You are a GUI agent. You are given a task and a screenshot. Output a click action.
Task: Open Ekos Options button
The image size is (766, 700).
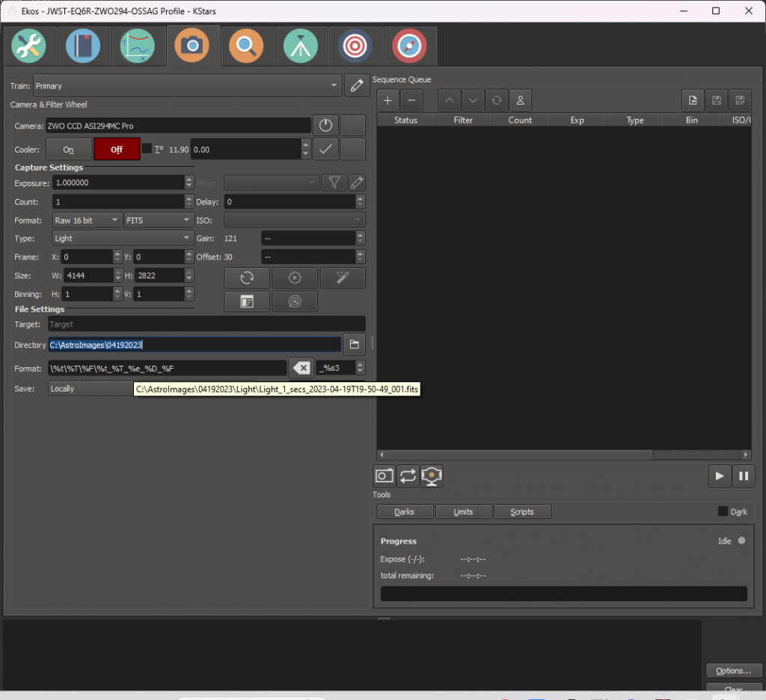[x=734, y=671]
